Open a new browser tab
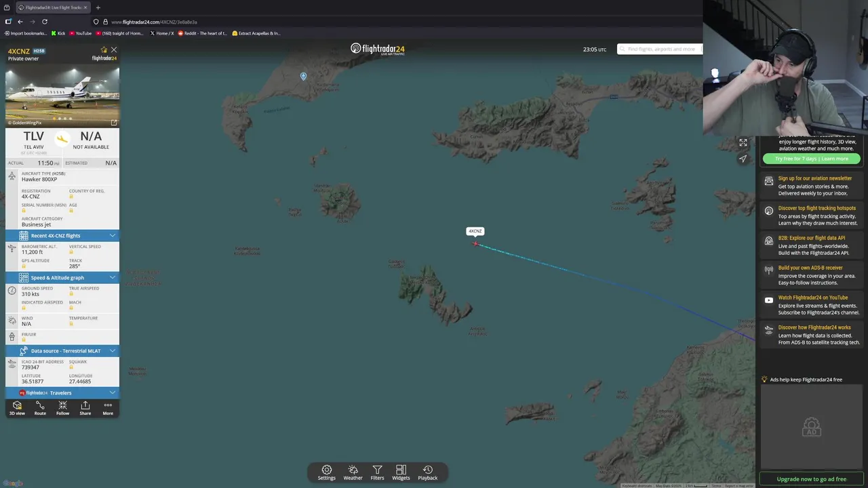 (98, 7)
